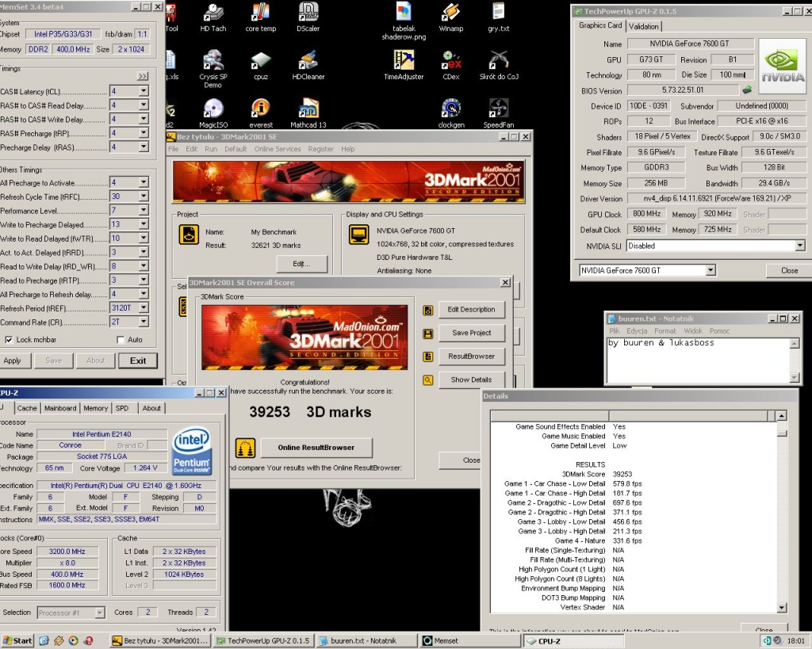The height and width of the screenshot is (649, 812).
Task: Click the Online ResultBrowser podium icon
Action: tap(245, 448)
